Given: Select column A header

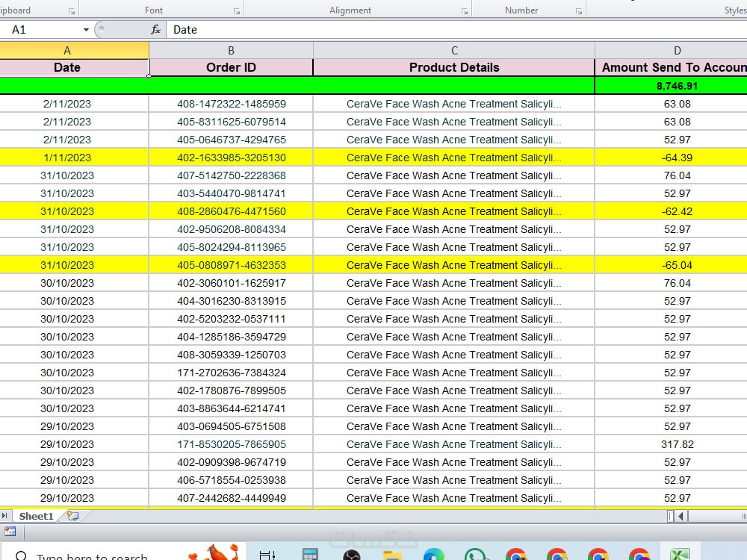Looking at the screenshot, I should (x=67, y=51).
